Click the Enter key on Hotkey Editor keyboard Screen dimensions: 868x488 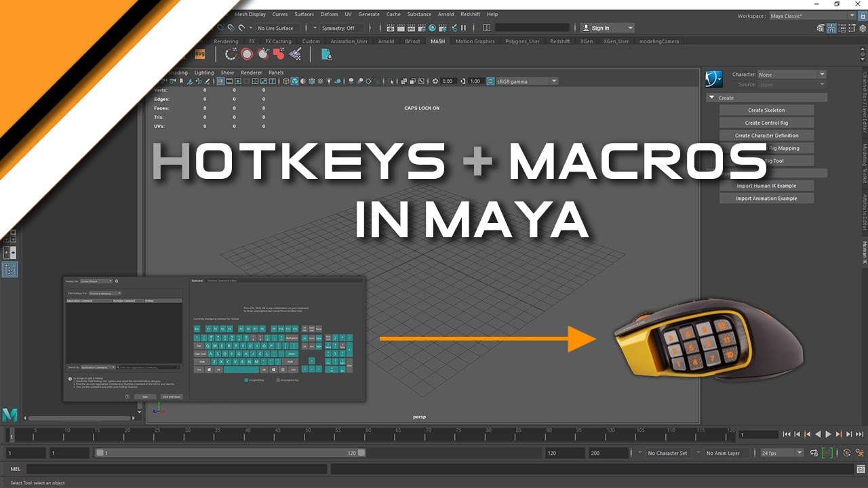pyautogui.click(x=292, y=353)
